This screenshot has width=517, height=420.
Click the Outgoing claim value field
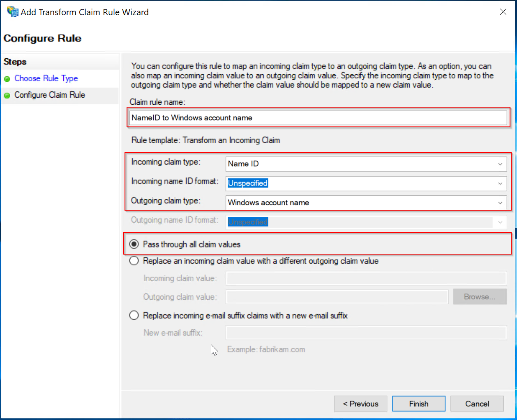tap(337, 297)
